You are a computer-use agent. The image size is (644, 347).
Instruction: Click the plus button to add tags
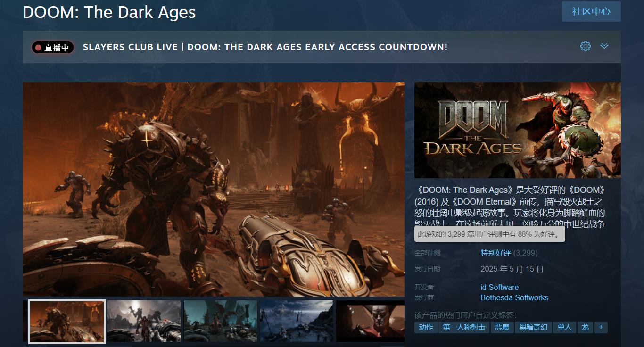tap(601, 327)
